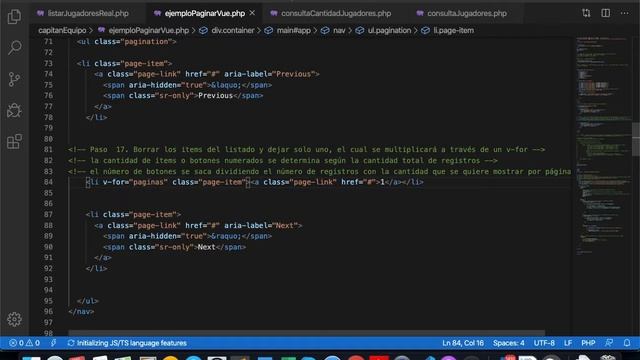Click the vertical editor scrollbar
The height and width of the screenshot is (360, 640).
coord(636,140)
